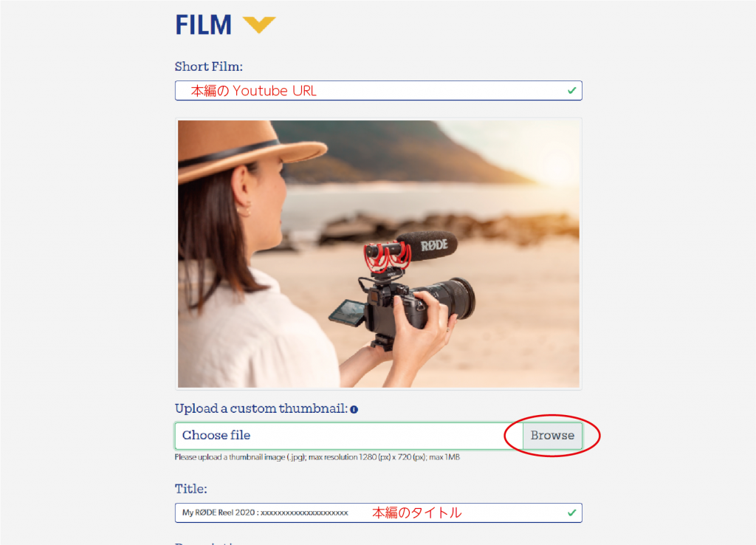Click the 'Title:' label

pyautogui.click(x=191, y=489)
